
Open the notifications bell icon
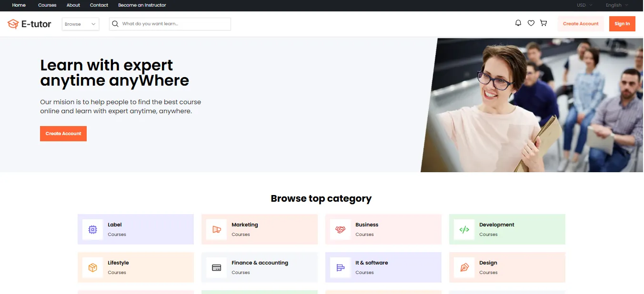click(518, 23)
